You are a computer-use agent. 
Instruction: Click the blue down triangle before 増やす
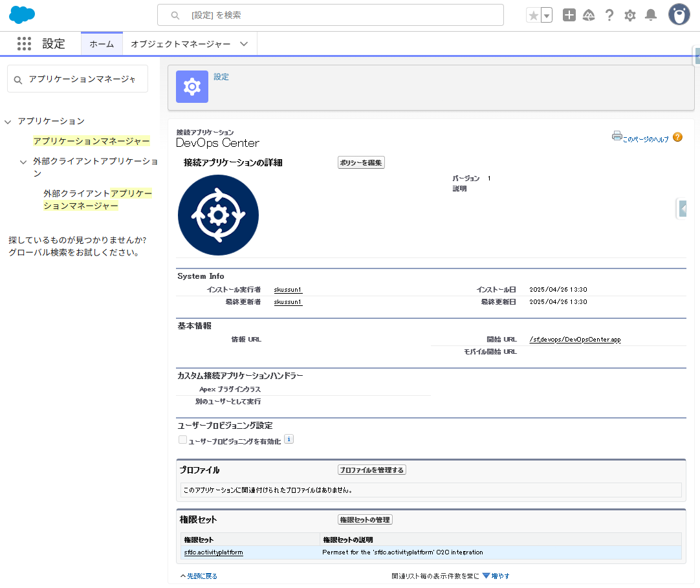click(486, 576)
